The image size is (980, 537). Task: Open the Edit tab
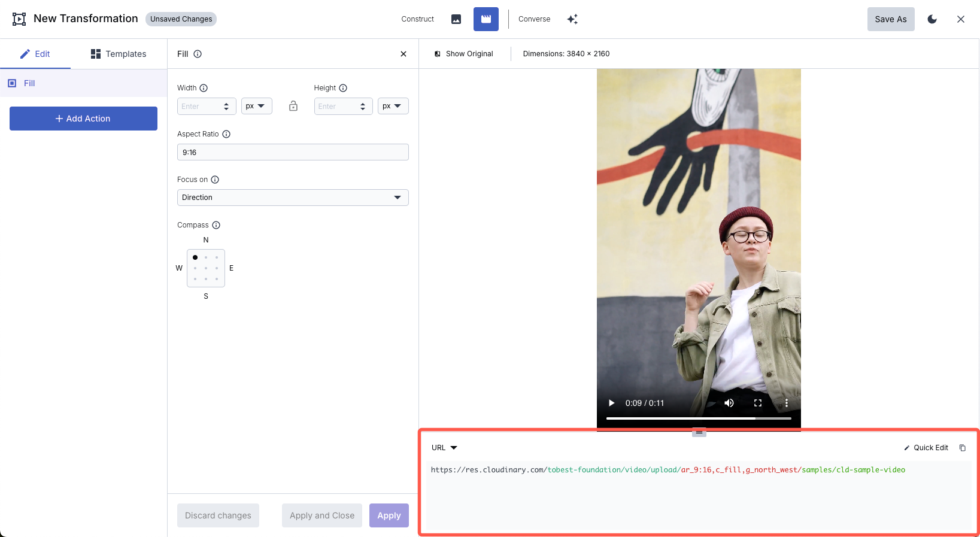tap(35, 54)
